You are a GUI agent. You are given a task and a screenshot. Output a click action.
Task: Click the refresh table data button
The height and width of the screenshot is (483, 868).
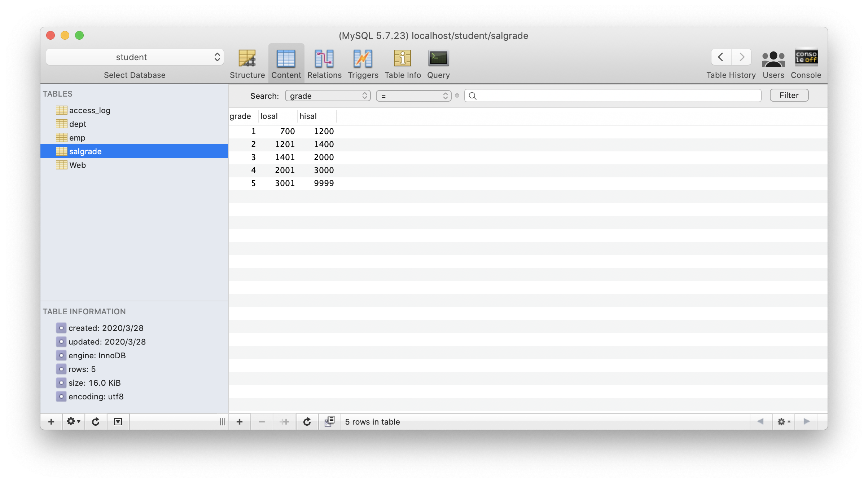click(307, 422)
